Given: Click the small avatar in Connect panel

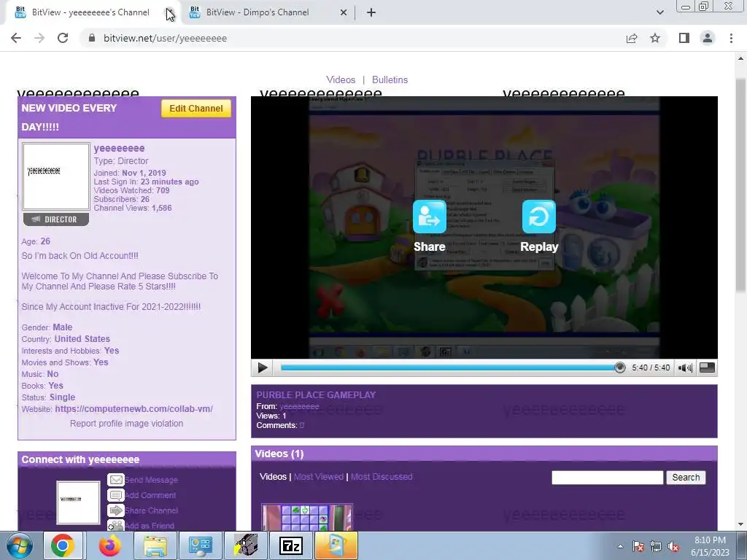Looking at the screenshot, I should pyautogui.click(x=78, y=502).
